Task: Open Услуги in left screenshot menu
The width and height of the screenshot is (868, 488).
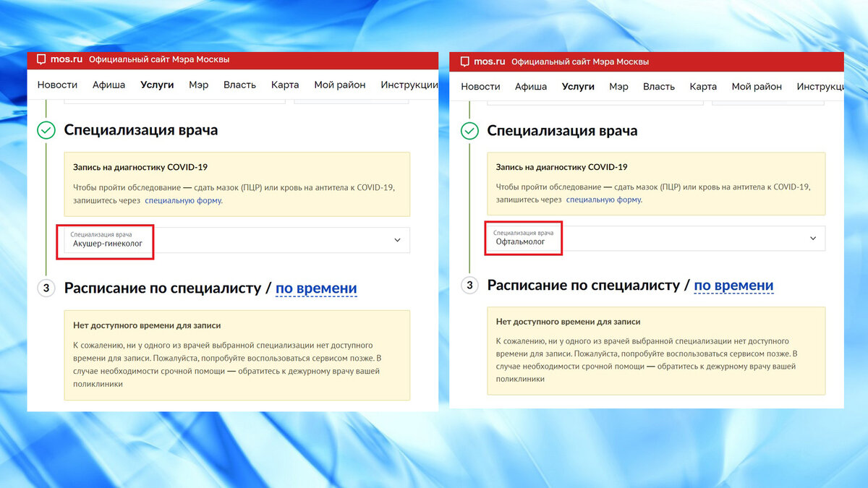Action: tap(157, 85)
